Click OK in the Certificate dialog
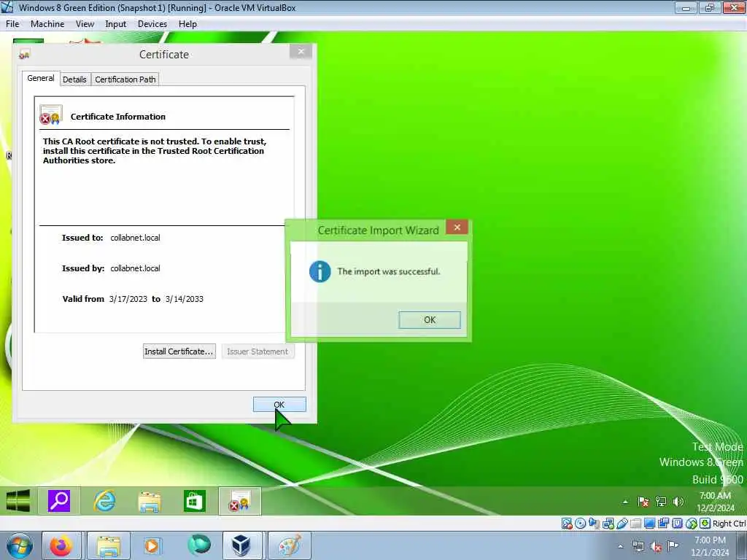Image resolution: width=747 pixels, height=560 pixels. 279,404
